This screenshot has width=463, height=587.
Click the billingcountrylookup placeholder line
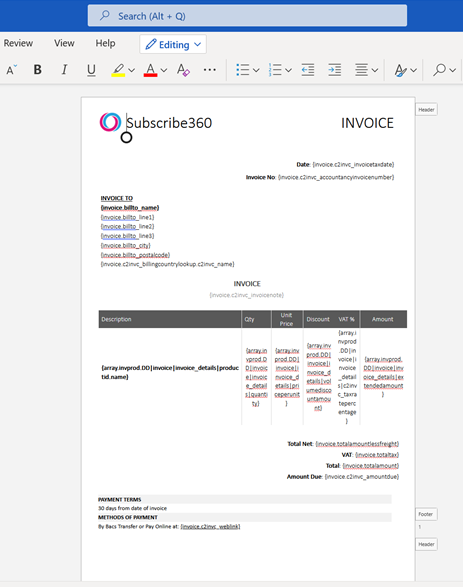(167, 264)
